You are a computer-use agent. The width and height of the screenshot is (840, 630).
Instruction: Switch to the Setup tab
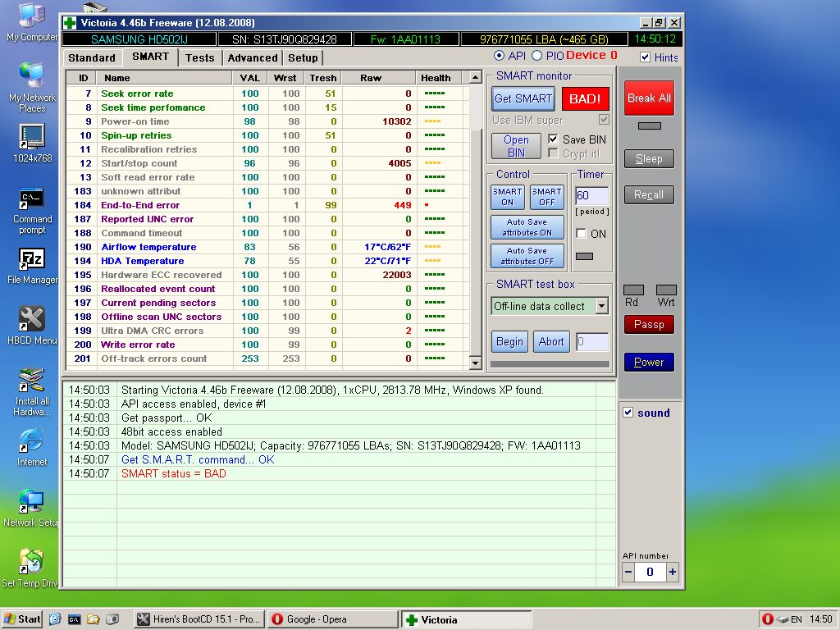point(304,58)
